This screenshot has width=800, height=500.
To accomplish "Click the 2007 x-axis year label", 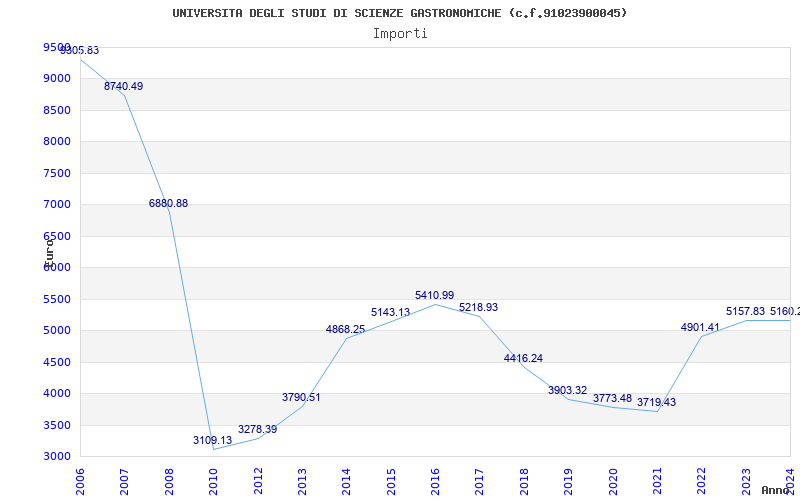I will (124, 482).
